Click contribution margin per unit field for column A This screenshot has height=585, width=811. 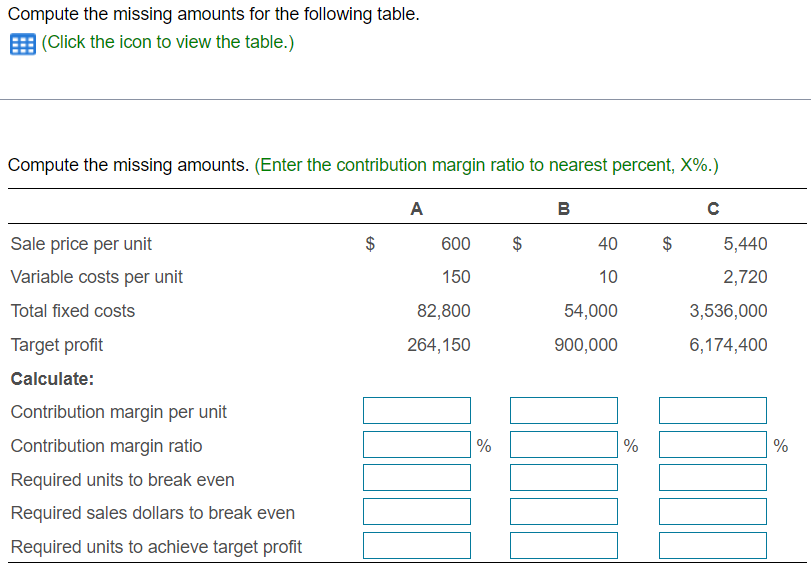point(416,410)
